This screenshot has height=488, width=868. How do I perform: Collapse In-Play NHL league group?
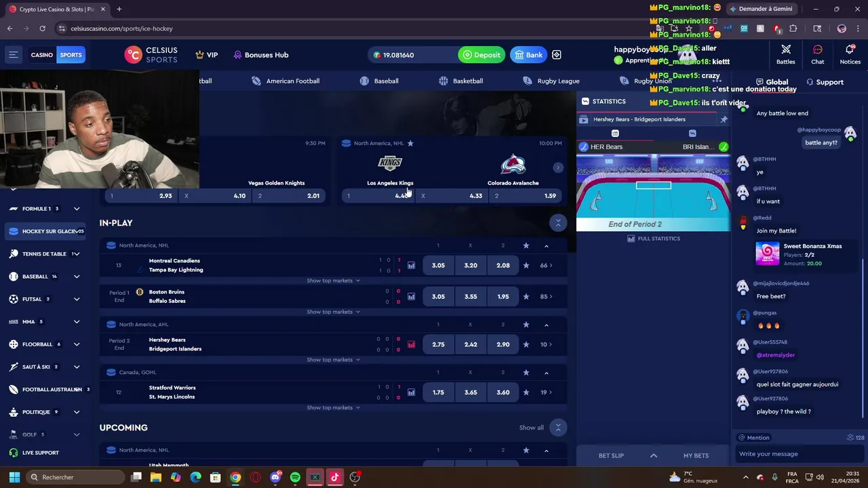[x=546, y=245]
